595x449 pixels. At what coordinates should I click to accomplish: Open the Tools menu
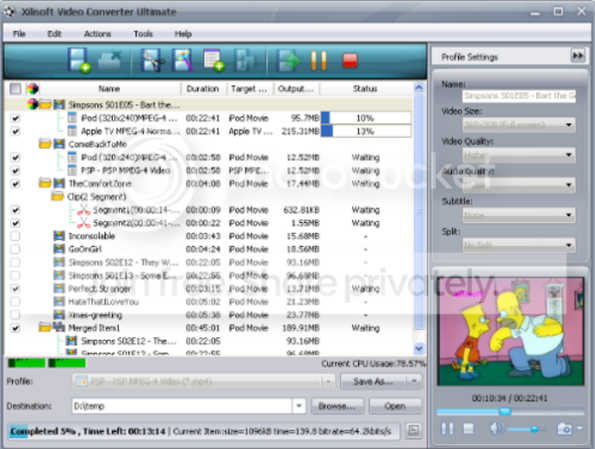click(143, 34)
